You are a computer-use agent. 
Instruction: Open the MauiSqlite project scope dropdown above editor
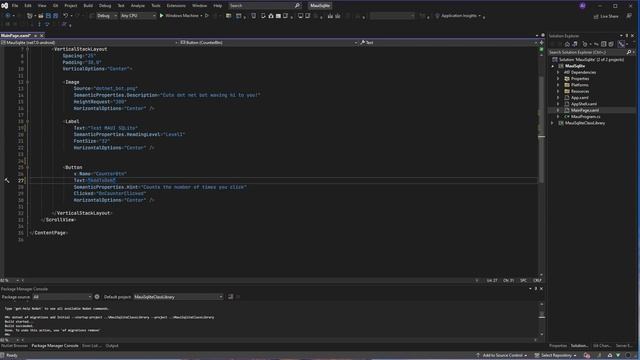tap(90, 42)
